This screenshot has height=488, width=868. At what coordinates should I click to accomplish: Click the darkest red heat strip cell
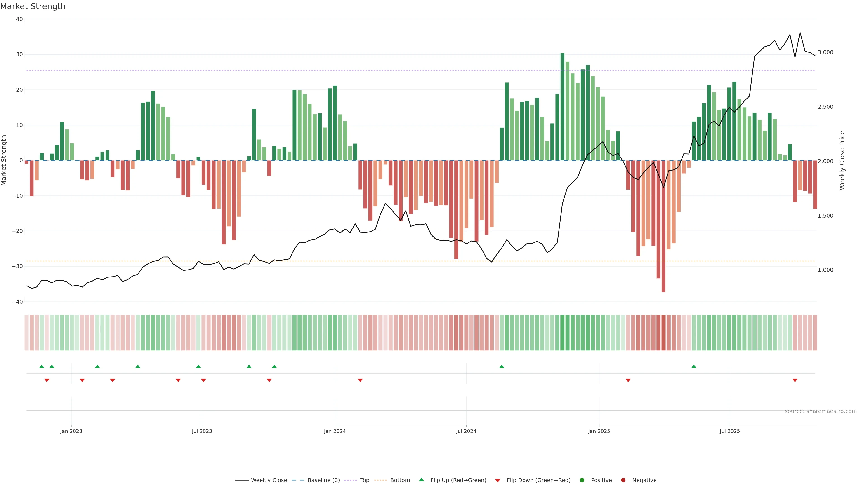(663, 333)
